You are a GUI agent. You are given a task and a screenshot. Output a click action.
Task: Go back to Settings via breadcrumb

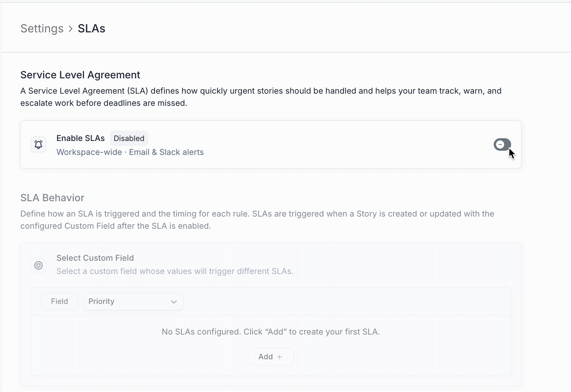[42, 29]
